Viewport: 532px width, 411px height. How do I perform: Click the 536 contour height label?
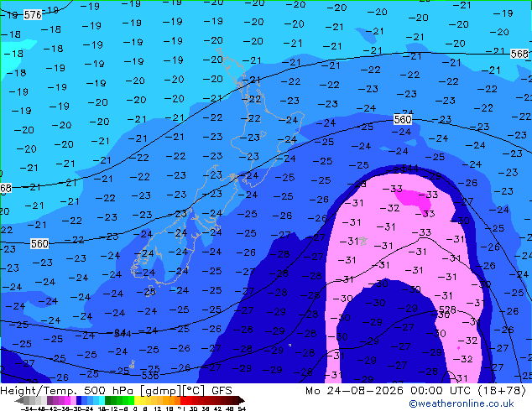tap(150, 376)
